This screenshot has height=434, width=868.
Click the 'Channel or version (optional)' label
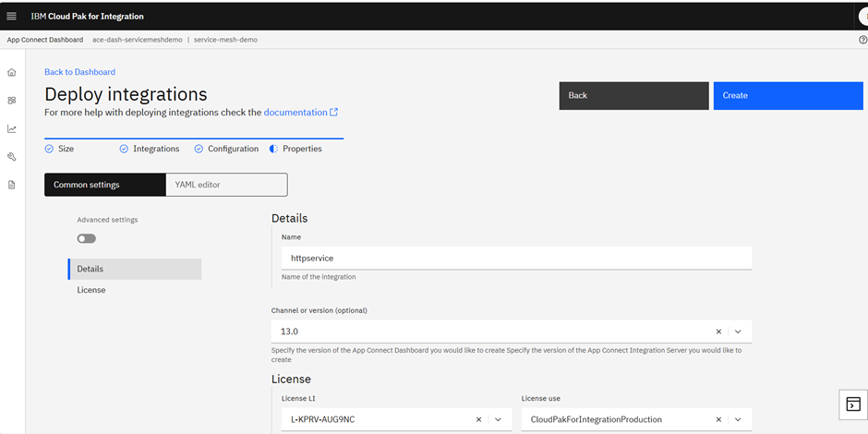[319, 310]
